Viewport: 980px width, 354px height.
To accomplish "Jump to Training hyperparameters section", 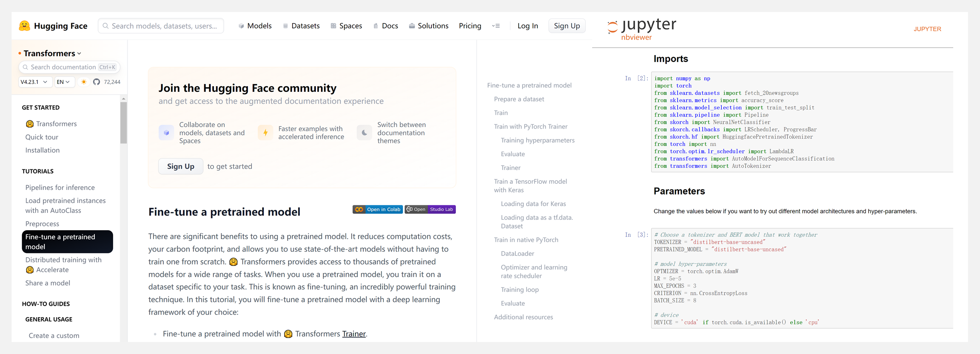I will (538, 140).
